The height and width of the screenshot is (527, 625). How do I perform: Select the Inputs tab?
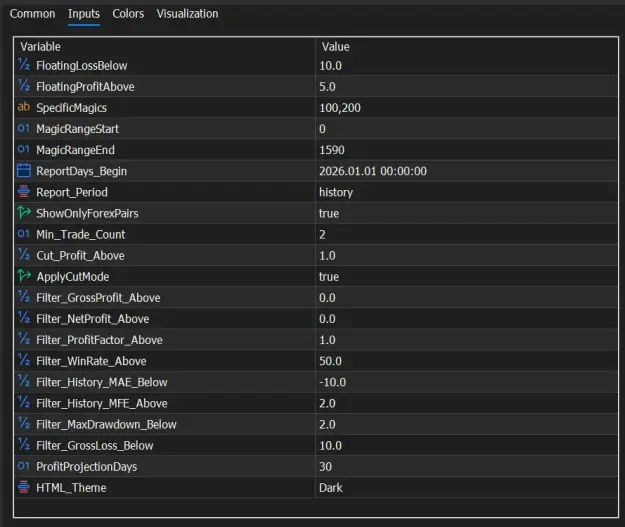(x=84, y=14)
